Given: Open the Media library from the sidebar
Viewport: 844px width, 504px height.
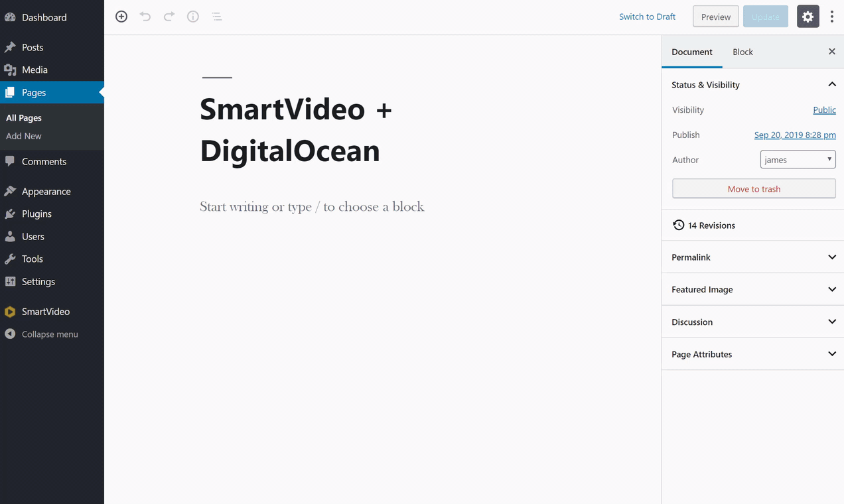Looking at the screenshot, I should (x=35, y=70).
